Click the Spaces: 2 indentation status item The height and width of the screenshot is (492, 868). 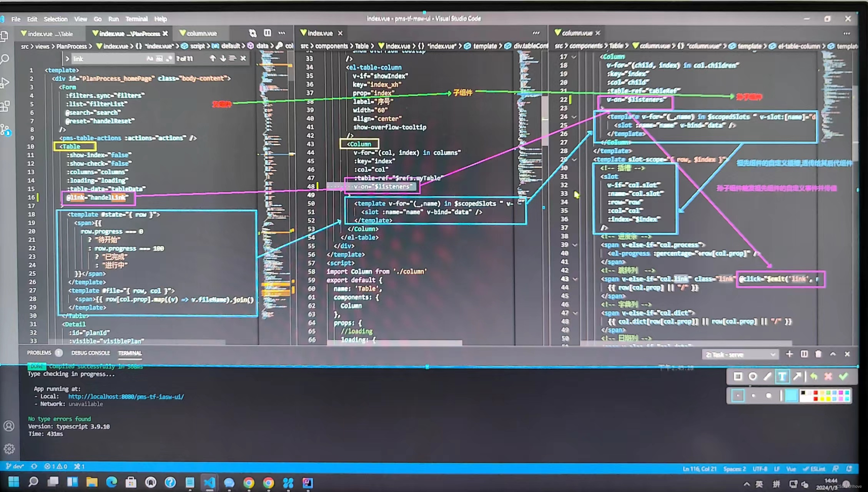click(x=734, y=469)
